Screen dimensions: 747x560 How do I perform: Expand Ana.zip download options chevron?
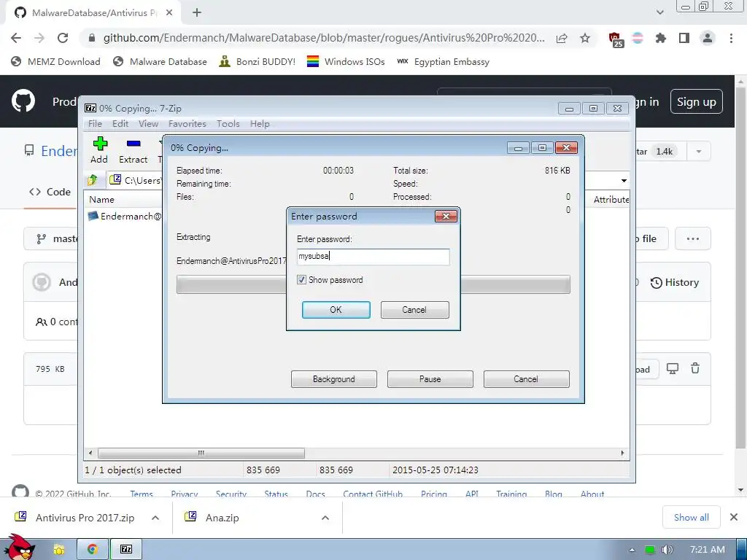tap(325, 518)
